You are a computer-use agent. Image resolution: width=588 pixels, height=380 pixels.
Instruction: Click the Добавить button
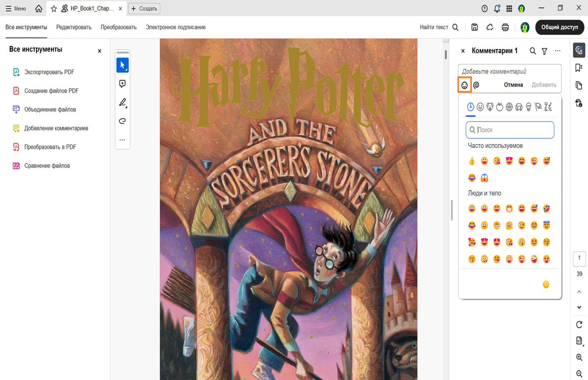click(544, 85)
